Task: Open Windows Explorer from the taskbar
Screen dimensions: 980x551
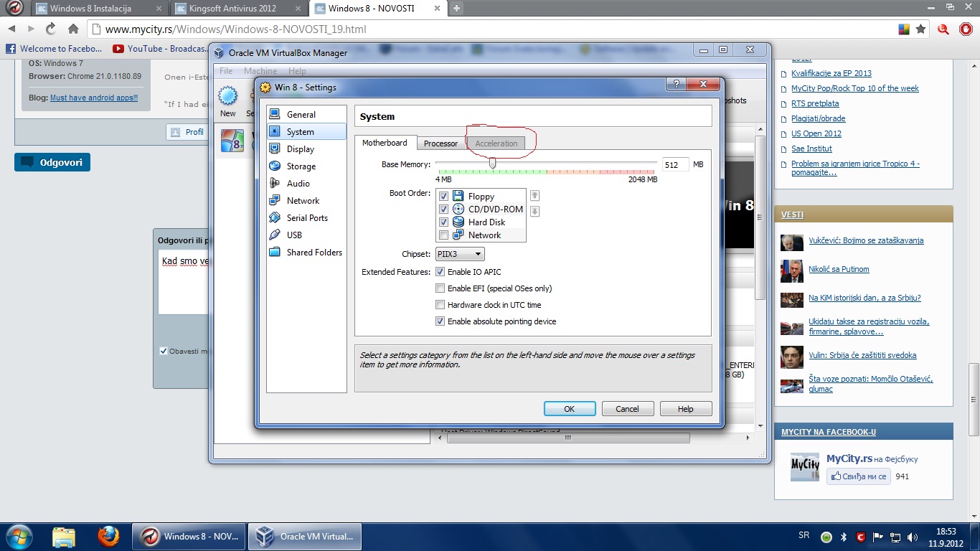Action: coord(64,536)
